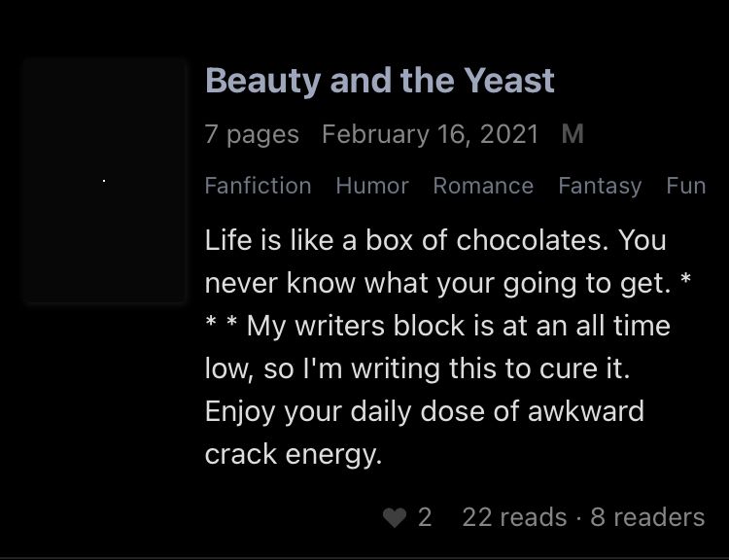The width and height of the screenshot is (729, 560).
Task: View the 22 reads statistic
Action: [514, 517]
